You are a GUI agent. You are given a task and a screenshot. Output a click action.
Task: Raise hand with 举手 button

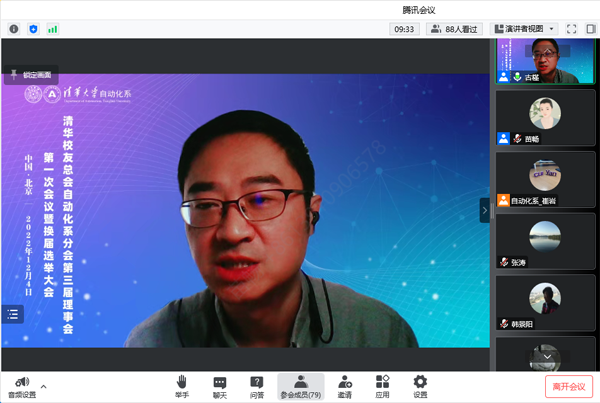coord(182,387)
